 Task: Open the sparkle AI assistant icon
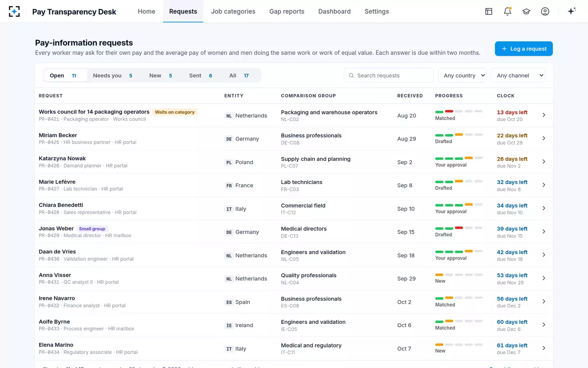coord(572,11)
